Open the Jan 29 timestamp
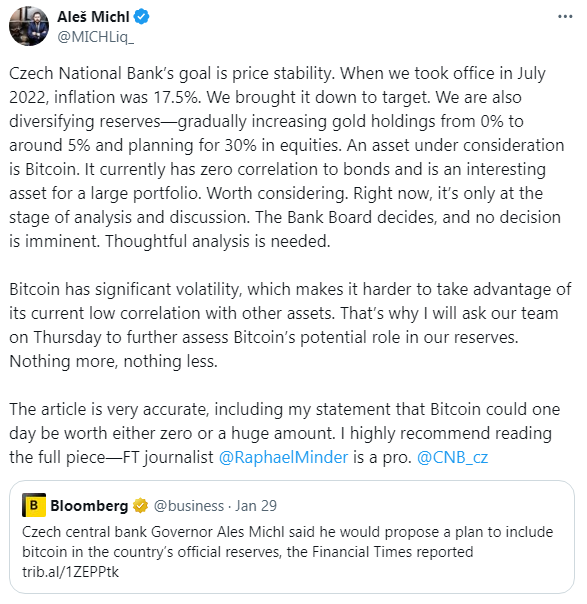The image size is (587, 604). click(256, 505)
